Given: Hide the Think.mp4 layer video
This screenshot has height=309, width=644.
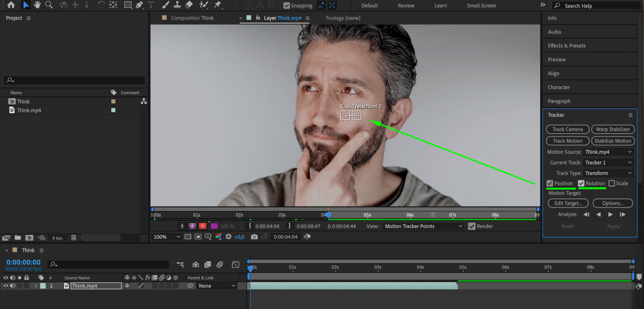Looking at the screenshot, I should coord(6,286).
